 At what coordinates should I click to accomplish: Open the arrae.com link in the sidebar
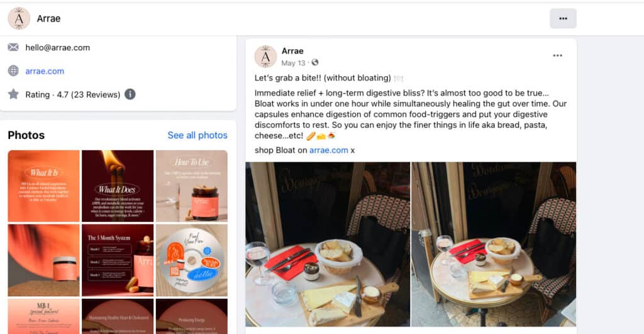(45, 71)
